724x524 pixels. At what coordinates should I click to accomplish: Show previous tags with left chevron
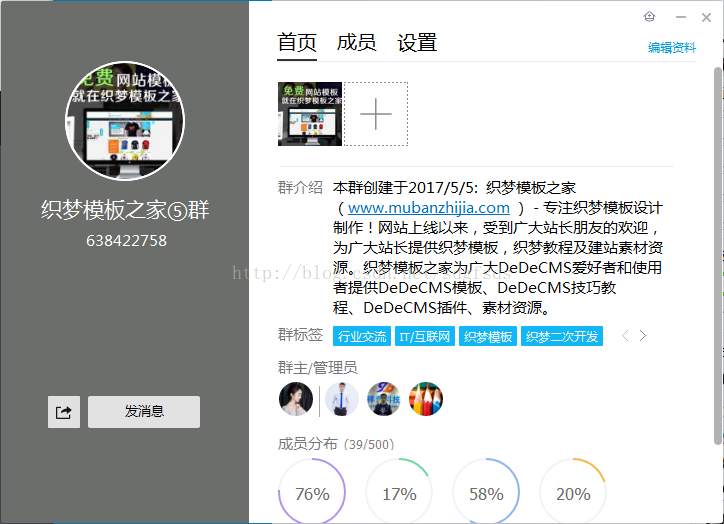[x=625, y=336]
